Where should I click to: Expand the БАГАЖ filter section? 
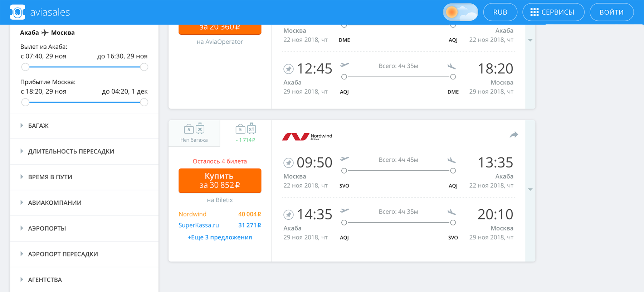(38, 126)
